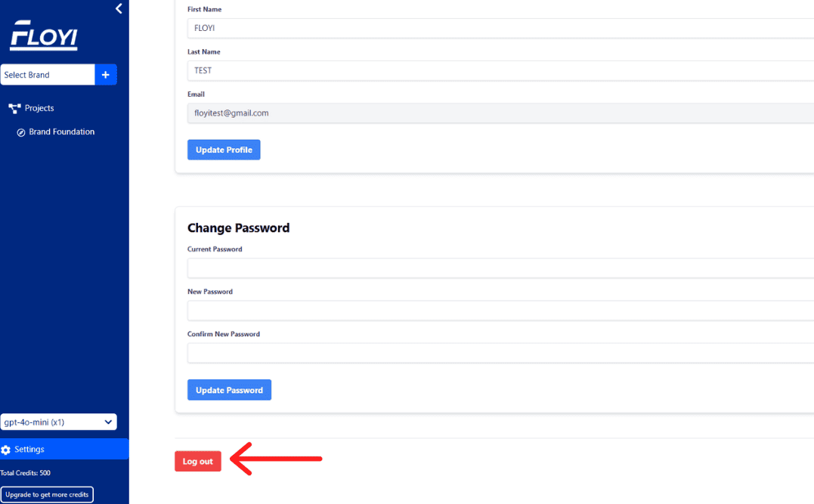This screenshot has height=504, width=814.
Task: Click the model selector chevron arrow
Action: tap(108, 422)
